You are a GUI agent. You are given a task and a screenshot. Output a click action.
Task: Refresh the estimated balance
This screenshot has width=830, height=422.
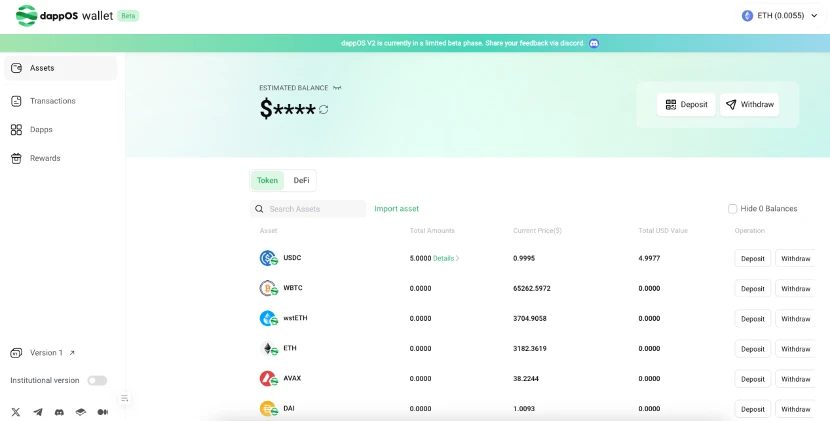coord(323,109)
